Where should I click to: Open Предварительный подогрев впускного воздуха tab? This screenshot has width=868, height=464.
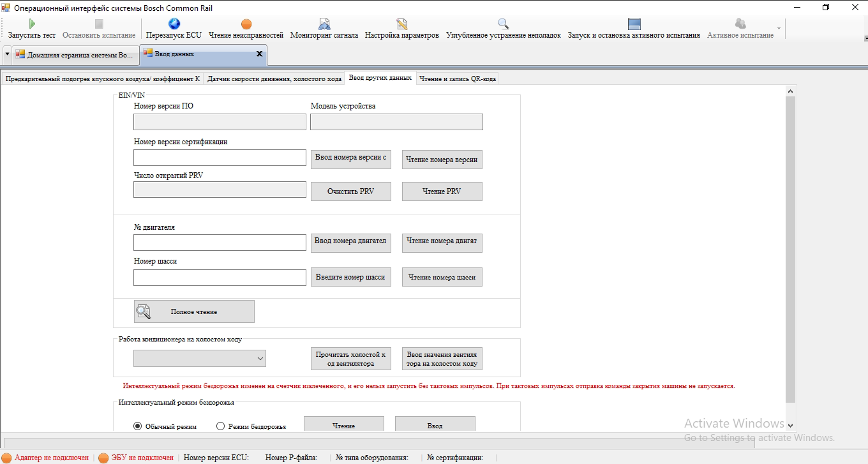point(103,79)
